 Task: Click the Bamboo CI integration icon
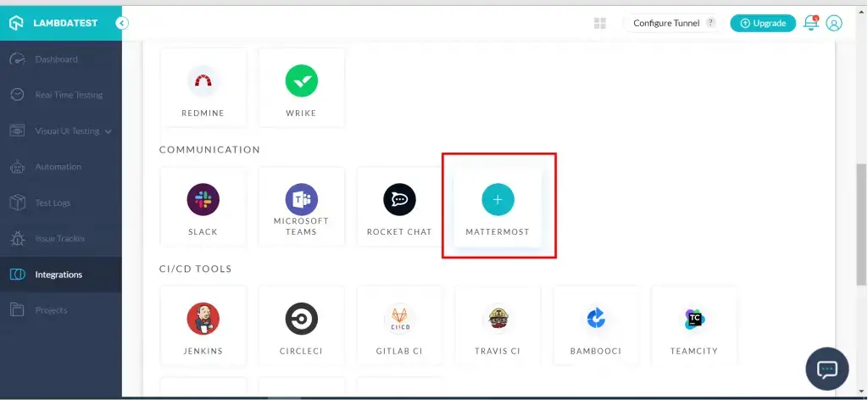(x=596, y=319)
